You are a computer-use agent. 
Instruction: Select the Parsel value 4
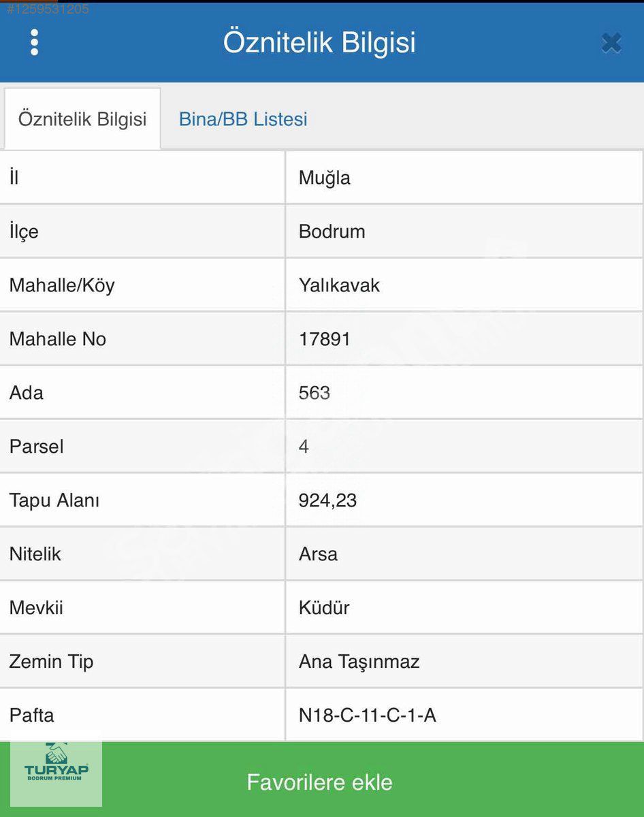pyautogui.click(x=304, y=447)
